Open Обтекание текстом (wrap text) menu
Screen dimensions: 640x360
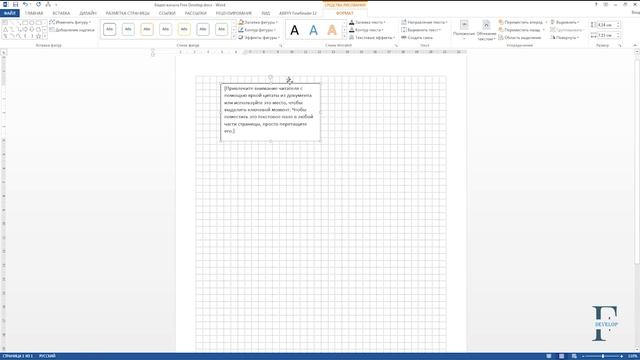pyautogui.click(x=486, y=30)
